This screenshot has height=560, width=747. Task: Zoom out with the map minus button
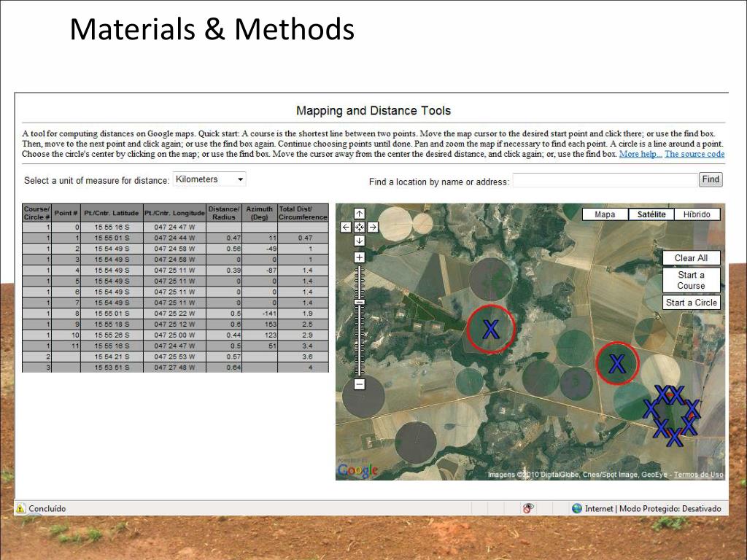coord(360,384)
